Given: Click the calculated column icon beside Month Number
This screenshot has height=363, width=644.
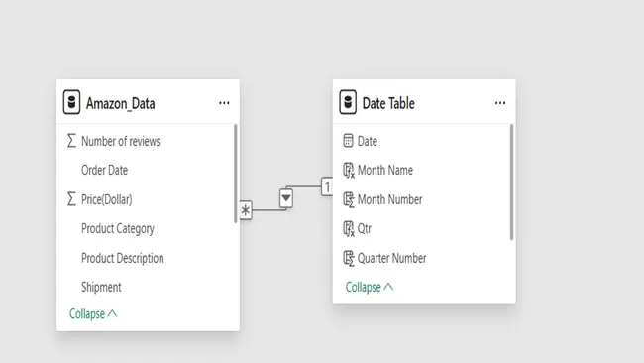Looking at the screenshot, I should pos(349,199).
